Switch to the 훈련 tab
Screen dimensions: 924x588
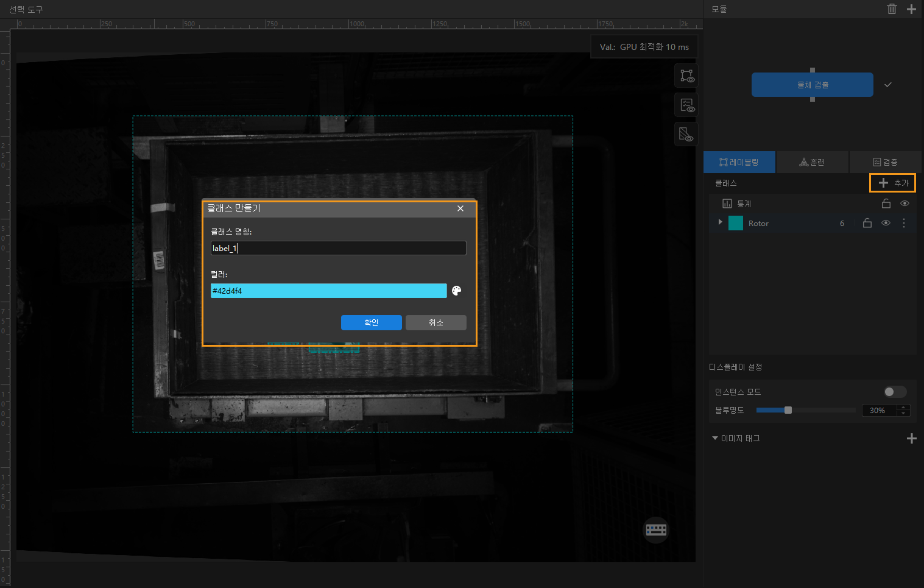click(812, 162)
